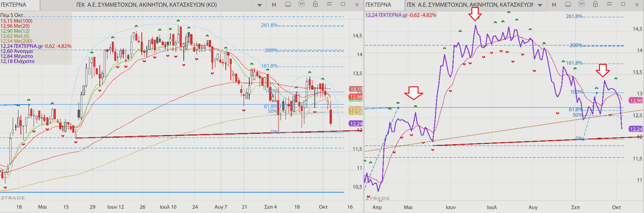The height and width of the screenshot is (213, 644).
Task: Open the period 'H' selector in left chart
Action: tap(274, 5)
